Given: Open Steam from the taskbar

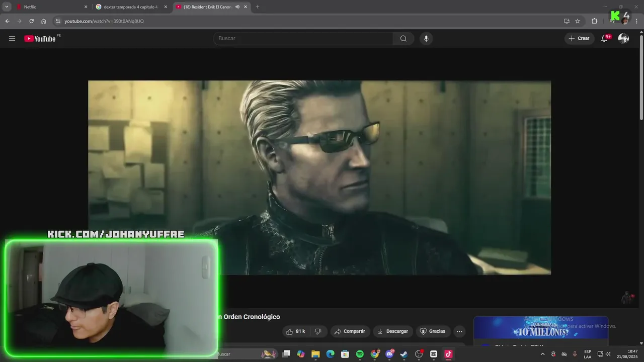Looking at the screenshot, I should pos(404,354).
